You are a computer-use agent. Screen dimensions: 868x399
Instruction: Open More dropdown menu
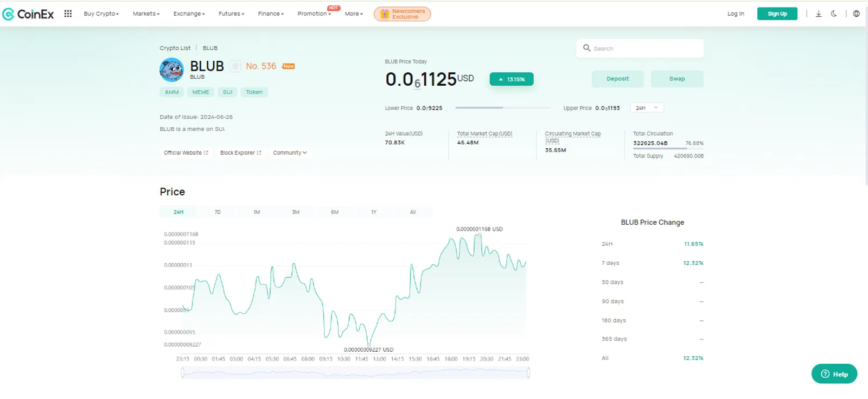click(354, 14)
